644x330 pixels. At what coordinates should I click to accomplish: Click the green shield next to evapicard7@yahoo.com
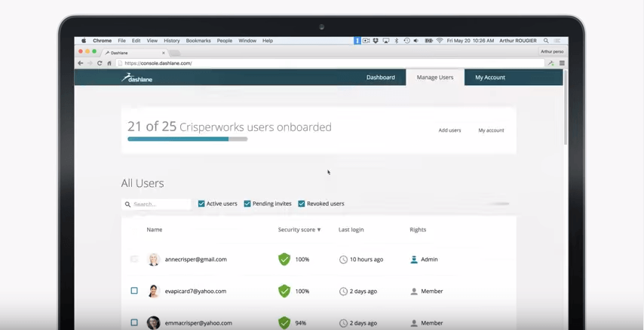[x=284, y=291]
